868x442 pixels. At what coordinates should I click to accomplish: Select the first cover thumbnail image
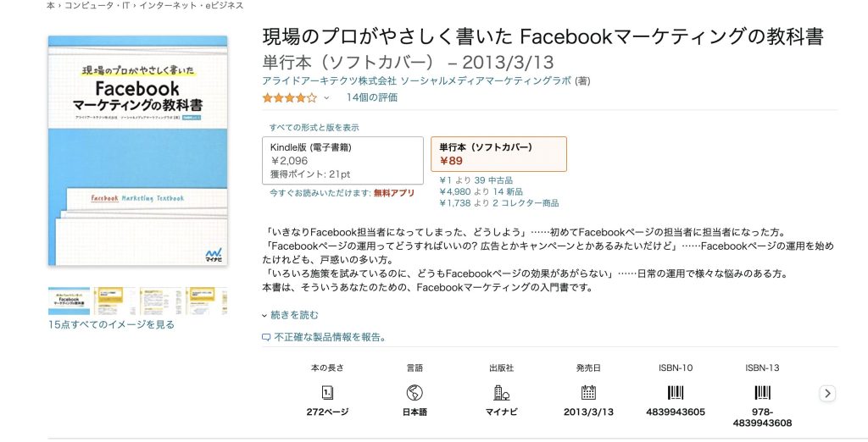[x=70, y=301]
